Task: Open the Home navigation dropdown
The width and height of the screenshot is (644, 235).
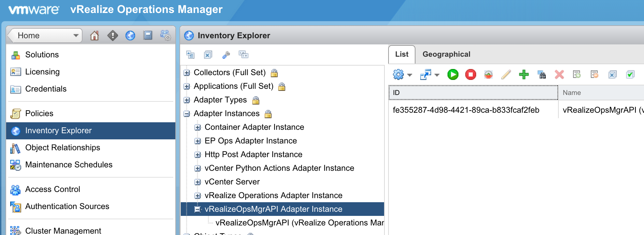Action: (x=76, y=36)
